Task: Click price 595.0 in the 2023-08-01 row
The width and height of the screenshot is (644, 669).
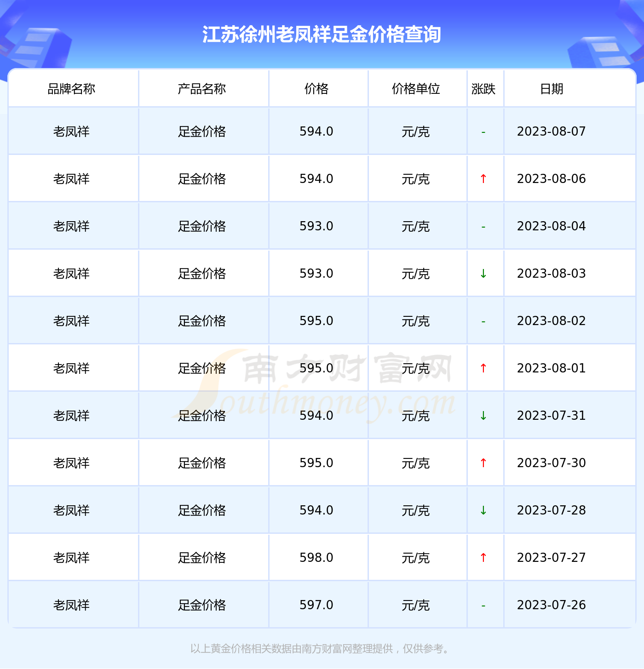Action: click(316, 368)
